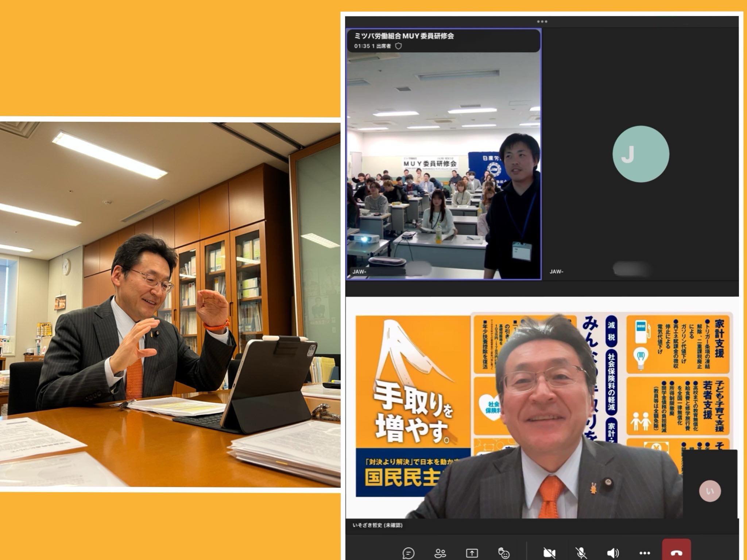747x560 pixels.
Task: Click the JAW- label under classroom tile
Action: (360, 272)
